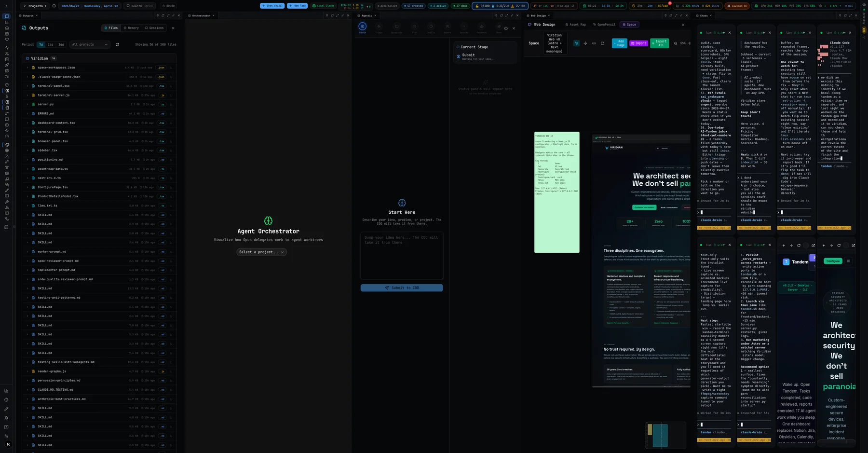This screenshot has width=868, height=453.
Task: Click the shield icon in left sidebar
Action: click(x=7, y=85)
